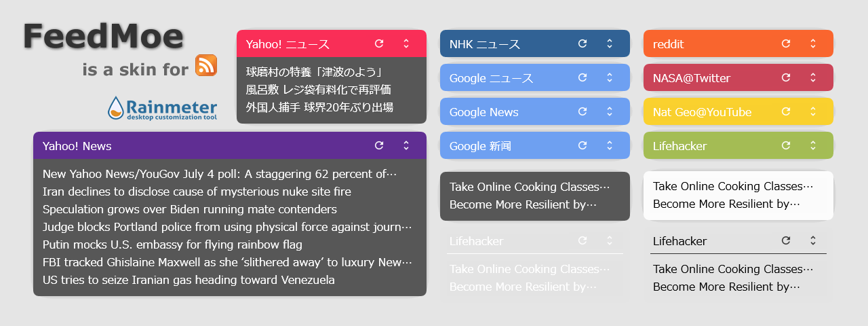Toggle expand arrows on NHK ニュース

[610, 43]
